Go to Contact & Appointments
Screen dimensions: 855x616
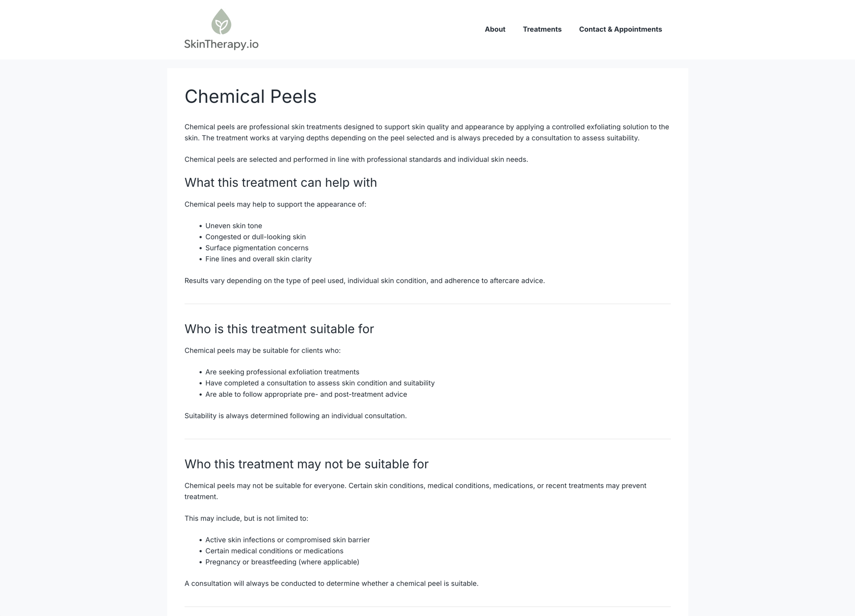620,29
